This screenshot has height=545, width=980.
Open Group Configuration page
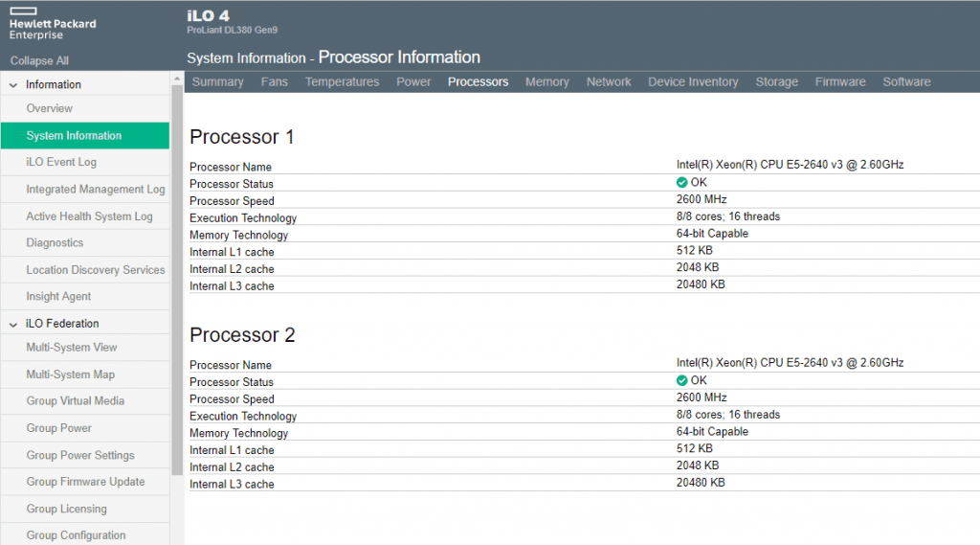[x=85, y=535]
